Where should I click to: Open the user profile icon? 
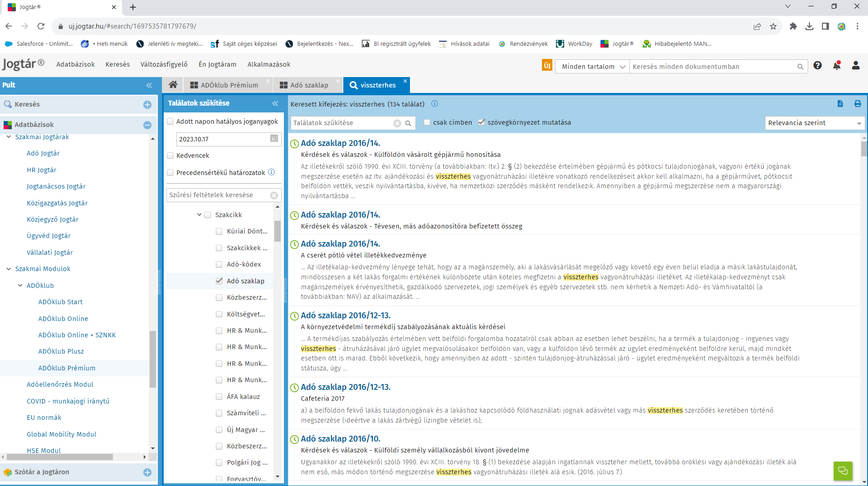pos(856,66)
